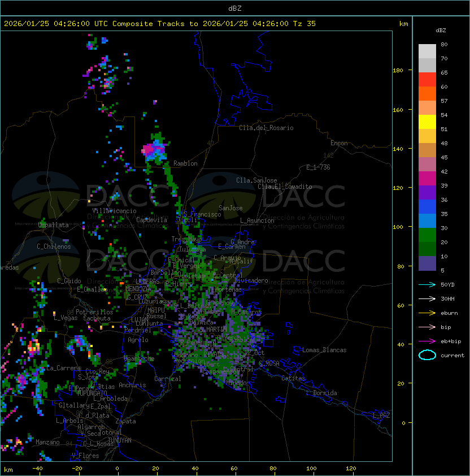470x476 pixels.
Task: Click the 'Ramblon' map label
Action: coord(185,163)
